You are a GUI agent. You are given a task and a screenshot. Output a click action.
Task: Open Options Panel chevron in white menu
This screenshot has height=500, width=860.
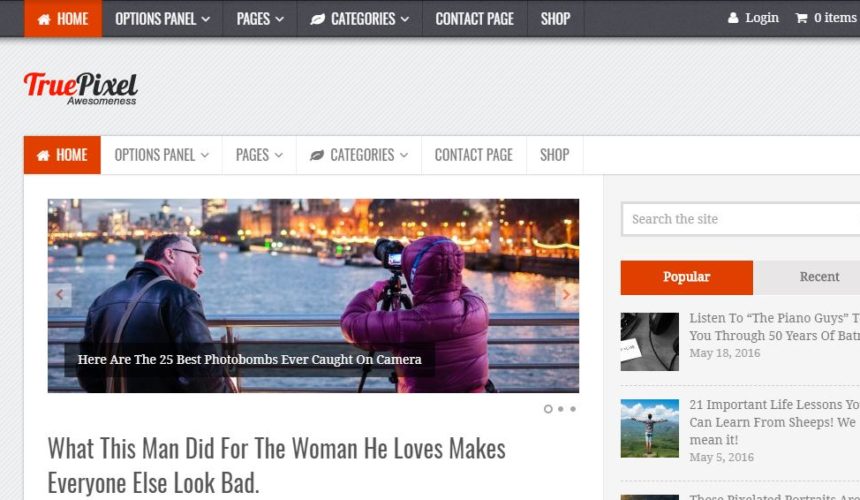[x=205, y=155]
